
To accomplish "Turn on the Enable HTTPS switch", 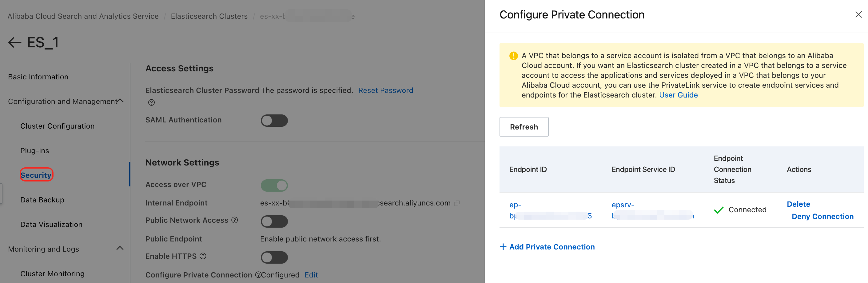I will 274,257.
